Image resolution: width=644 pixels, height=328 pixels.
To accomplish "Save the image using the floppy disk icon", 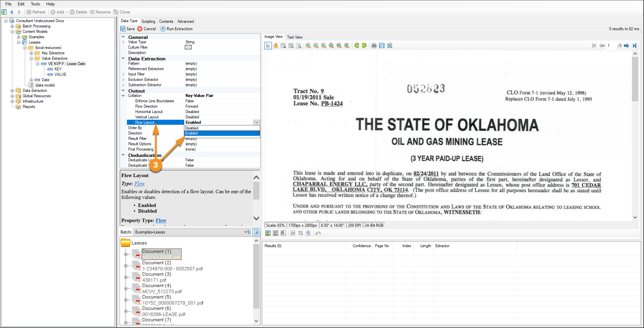I will pos(382,46).
